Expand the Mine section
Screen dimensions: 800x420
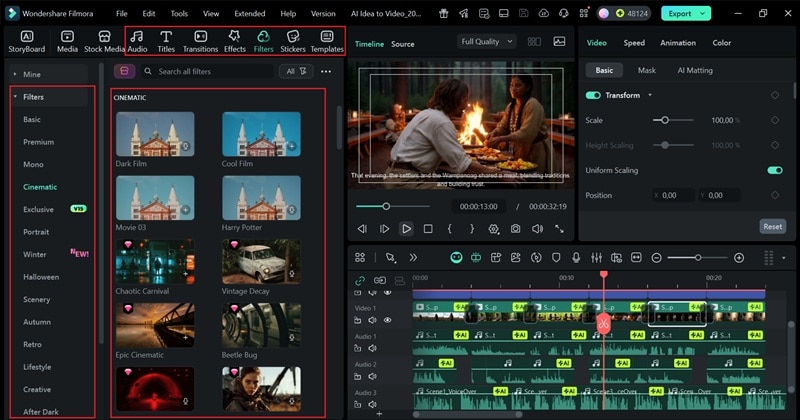tap(15, 74)
